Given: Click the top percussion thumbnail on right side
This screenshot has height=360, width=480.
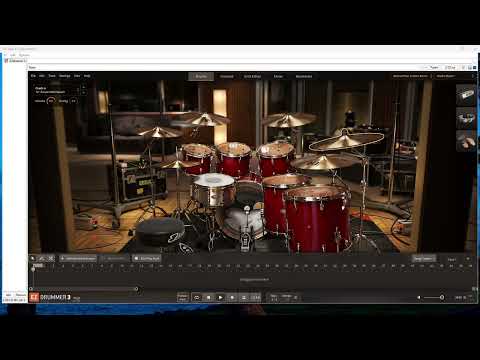Looking at the screenshot, I should point(466,95).
